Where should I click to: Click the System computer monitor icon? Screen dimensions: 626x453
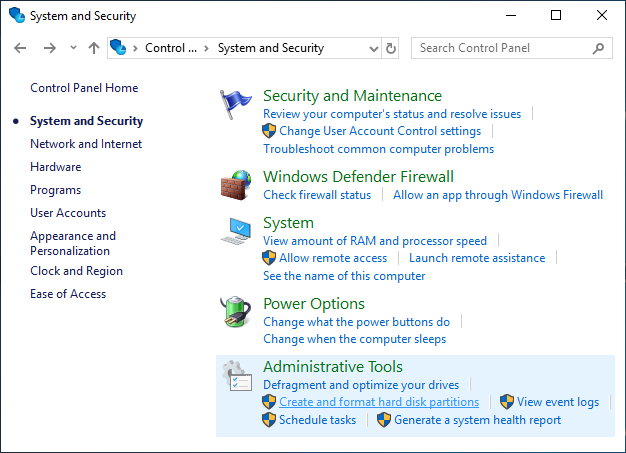click(x=236, y=231)
